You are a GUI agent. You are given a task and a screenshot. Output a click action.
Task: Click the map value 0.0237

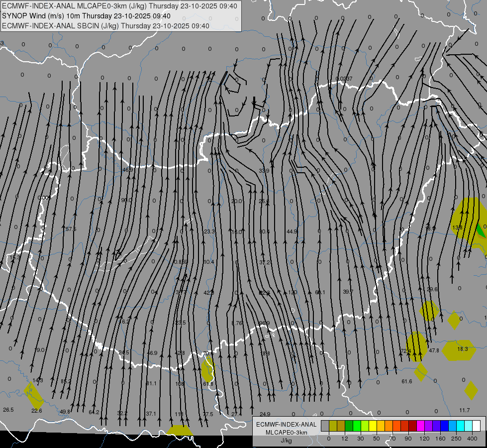pos(344,79)
